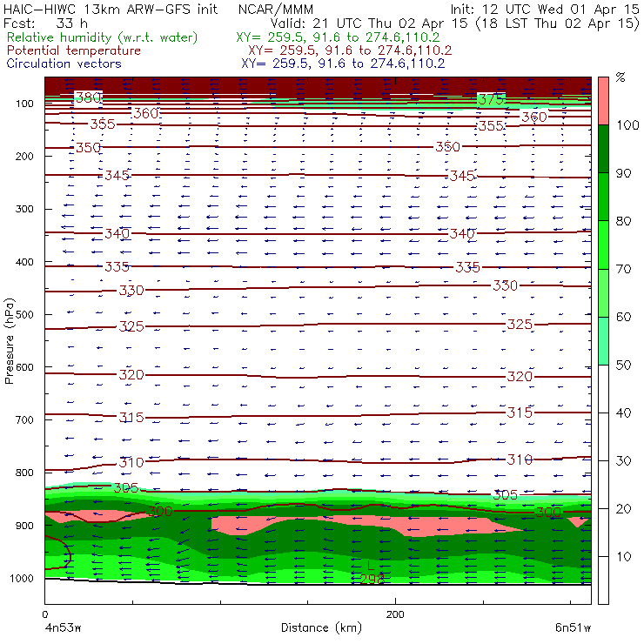644x644 pixels.
Task: Click the 100 label on the humidity colorbar
Action: [627, 124]
